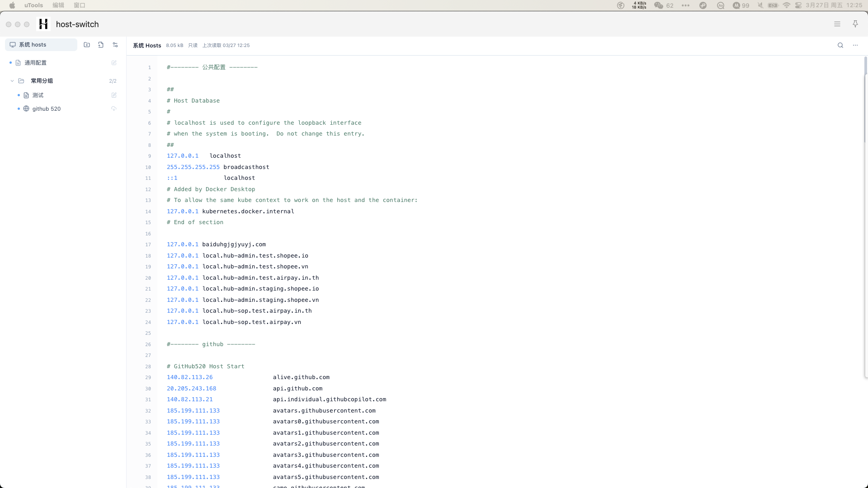The image size is (868, 488).
Task: Click the cloud download icon for github 520
Action: click(x=114, y=109)
